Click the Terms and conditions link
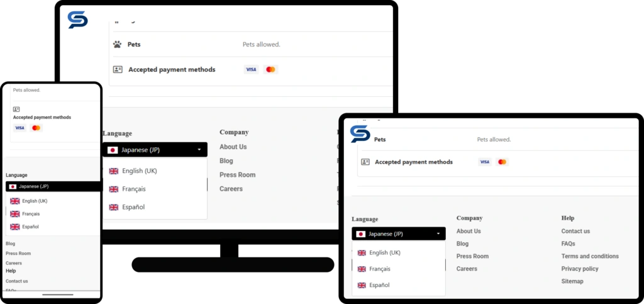This screenshot has height=304, width=644. pos(589,256)
